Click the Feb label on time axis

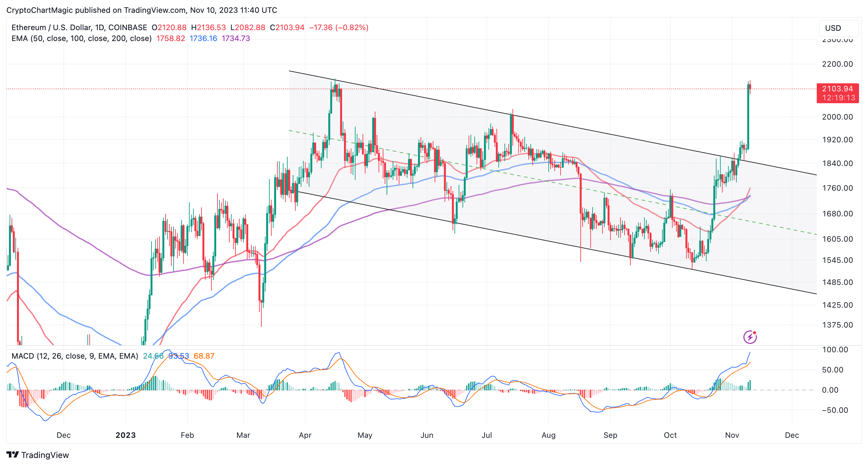coord(187,435)
